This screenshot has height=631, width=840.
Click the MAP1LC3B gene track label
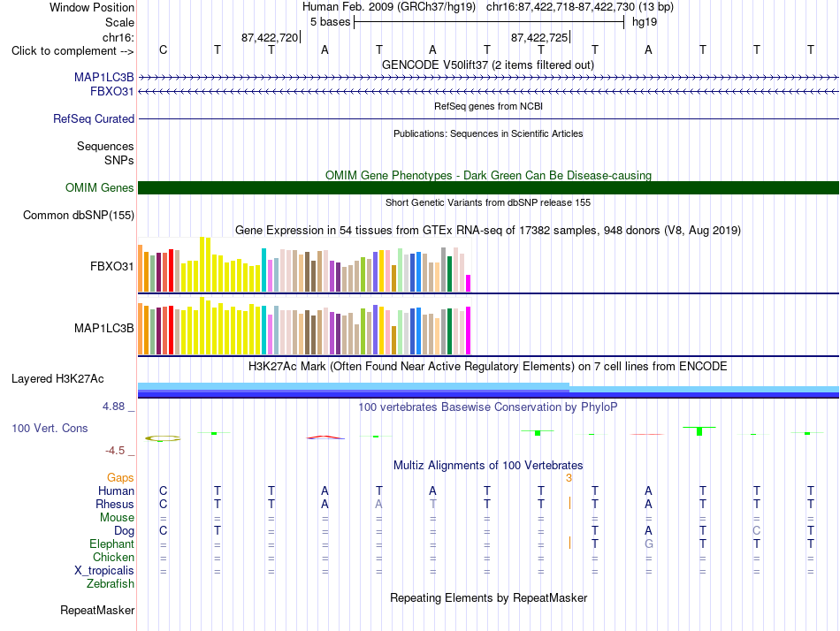pos(104,77)
